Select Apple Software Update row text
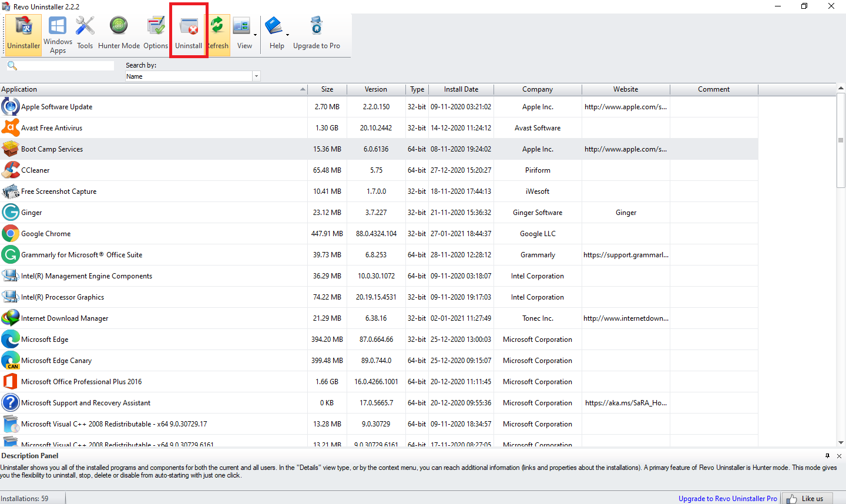 (56, 107)
